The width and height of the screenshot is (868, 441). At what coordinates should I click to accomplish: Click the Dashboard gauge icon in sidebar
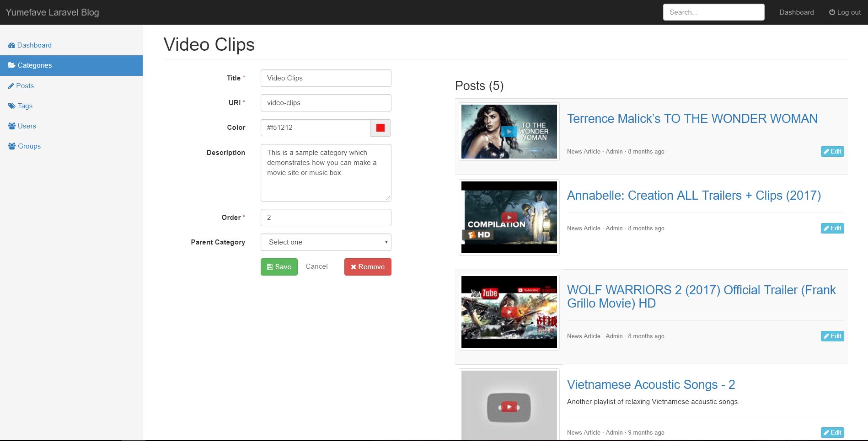(x=11, y=45)
